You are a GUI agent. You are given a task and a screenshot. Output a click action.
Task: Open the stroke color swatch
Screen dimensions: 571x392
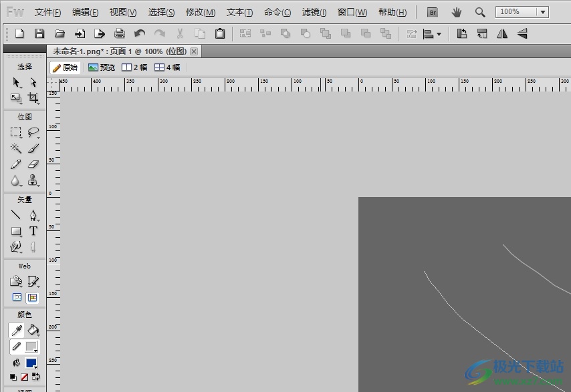31,347
